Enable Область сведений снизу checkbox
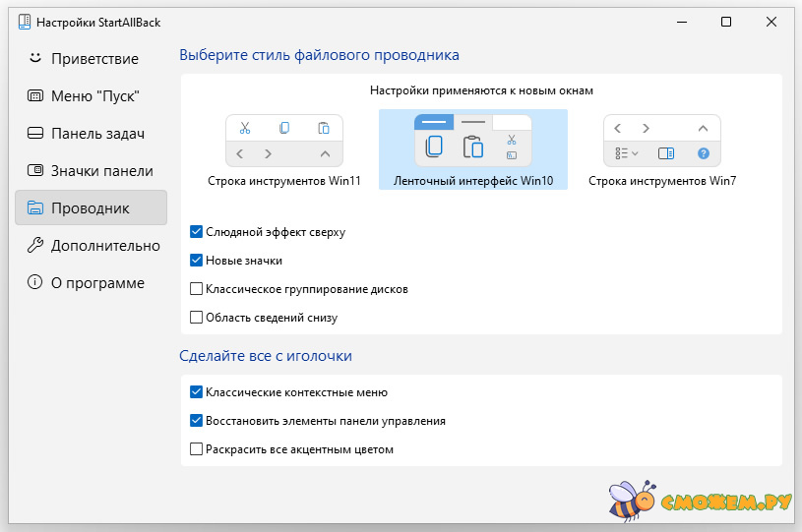The width and height of the screenshot is (802, 532). [x=196, y=318]
